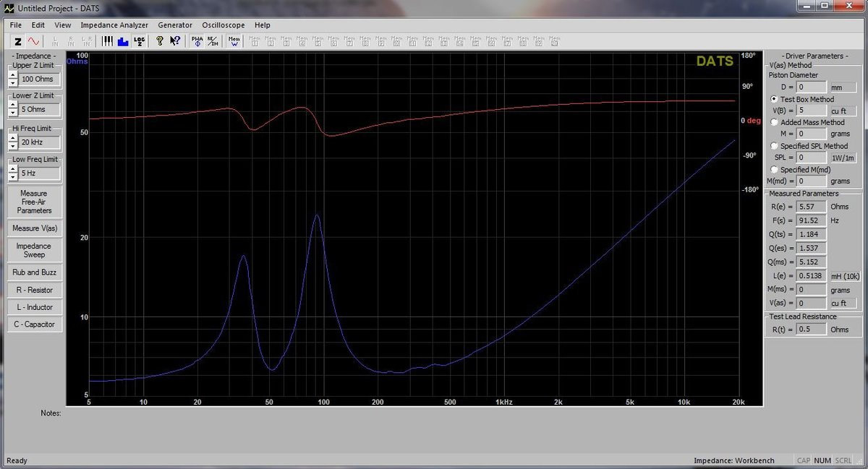The width and height of the screenshot is (868, 469).
Task: Open the Impedance Analyzer menu
Action: [x=114, y=25]
